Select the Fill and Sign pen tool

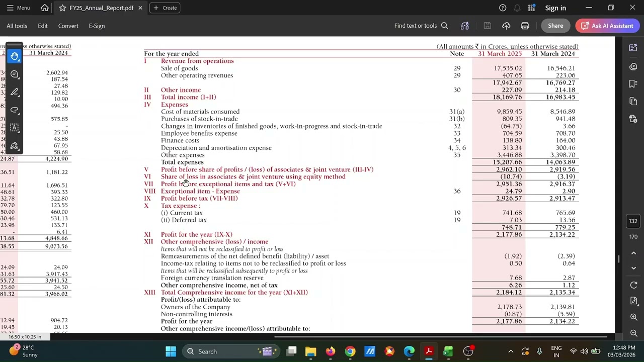15,146
